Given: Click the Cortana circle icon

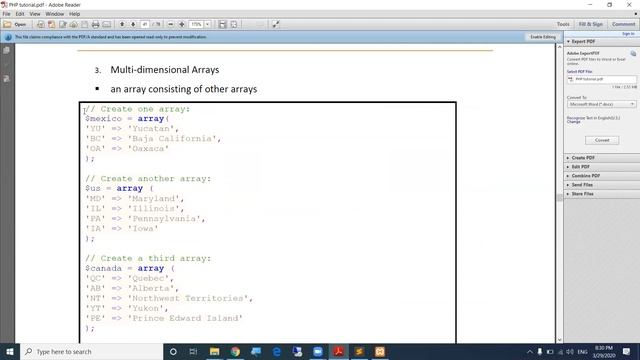Looking at the screenshot, I should coord(173,351).
